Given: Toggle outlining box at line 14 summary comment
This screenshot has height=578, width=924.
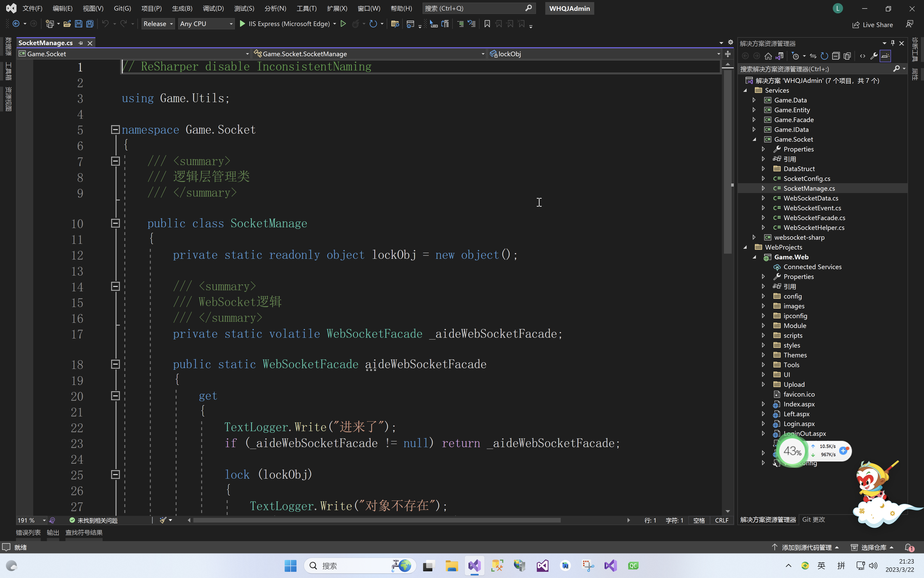Looking at the screenshot, I should [115, 286].
